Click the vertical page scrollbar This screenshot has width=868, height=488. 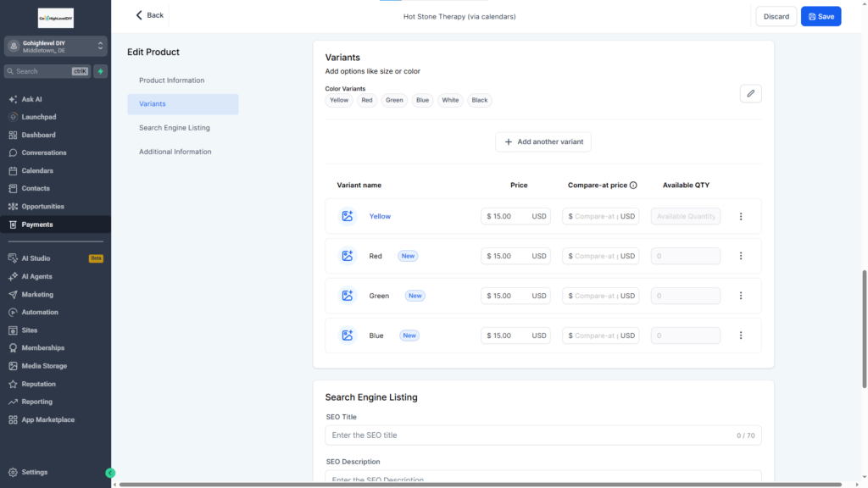point(864,330)
